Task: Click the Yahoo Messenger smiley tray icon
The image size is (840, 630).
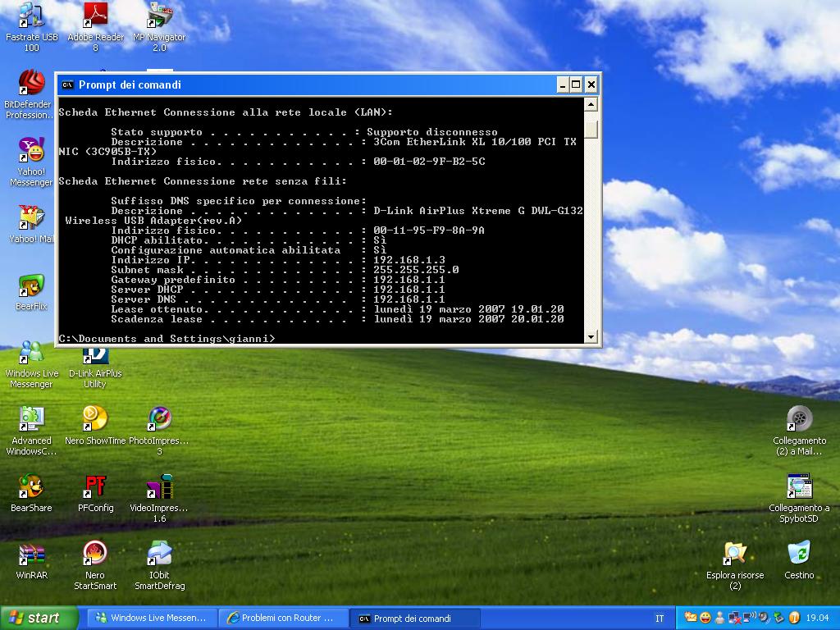Action: coord(705,618)
